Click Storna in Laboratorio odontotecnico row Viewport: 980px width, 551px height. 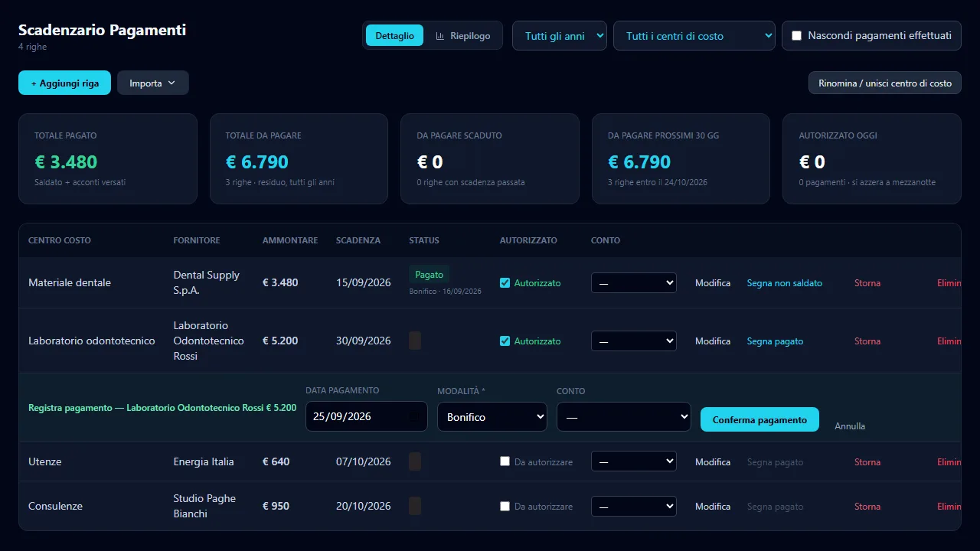tap(867, 341)
